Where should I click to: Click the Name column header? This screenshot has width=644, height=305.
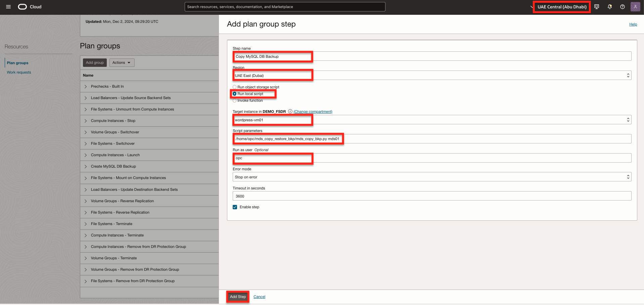pyautogui.click(x=88, y=75)
